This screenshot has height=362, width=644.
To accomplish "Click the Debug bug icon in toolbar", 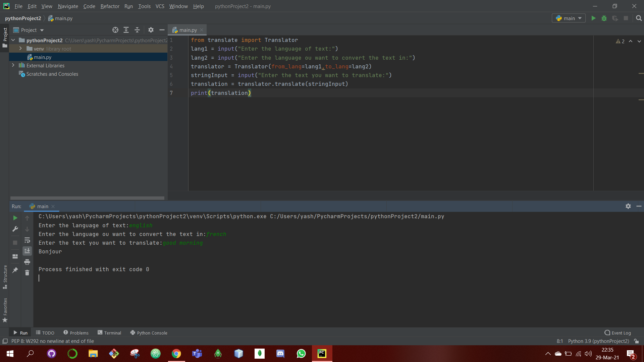I will tap(604, 18).
